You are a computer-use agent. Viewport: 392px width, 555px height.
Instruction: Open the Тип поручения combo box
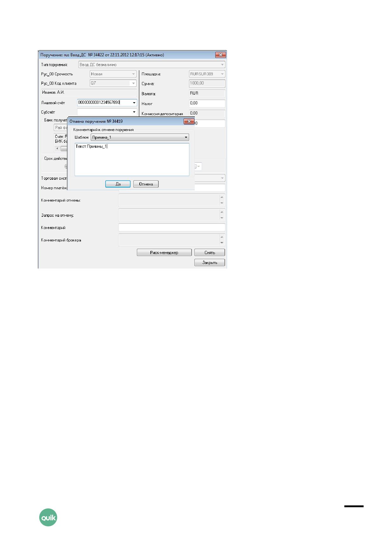tap(152, 65)
